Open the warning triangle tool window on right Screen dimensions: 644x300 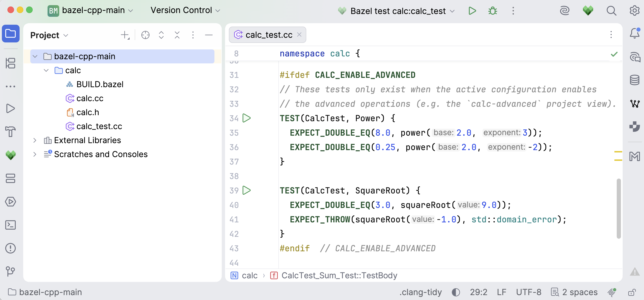634,271
